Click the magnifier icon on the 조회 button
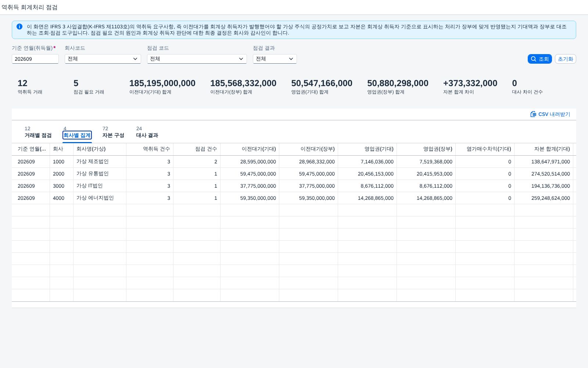 click(534, 59)
